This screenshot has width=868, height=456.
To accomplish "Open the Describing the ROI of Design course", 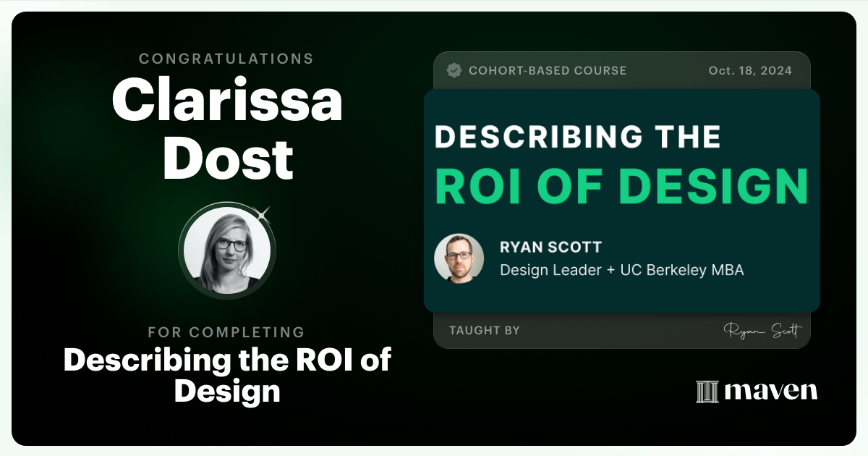I will (227, 376).
